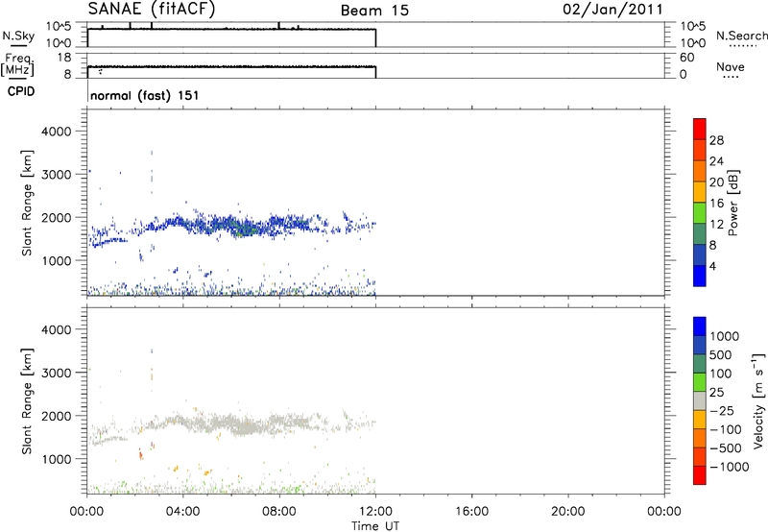This screenshot has height=532, width=768.
Task: Click the '20' Power colorbar tick
Action: click(716, 182)
